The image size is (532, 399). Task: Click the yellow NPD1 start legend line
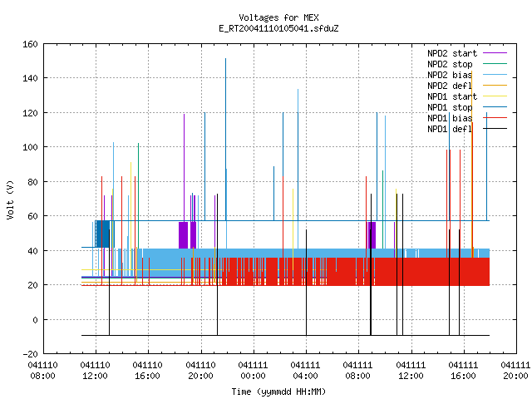tap(495, 96)
